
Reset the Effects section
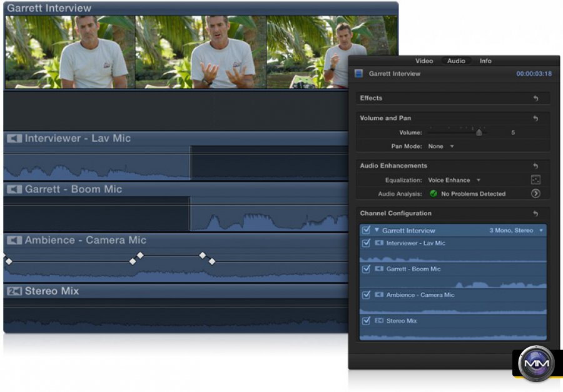tap(535, 98)
